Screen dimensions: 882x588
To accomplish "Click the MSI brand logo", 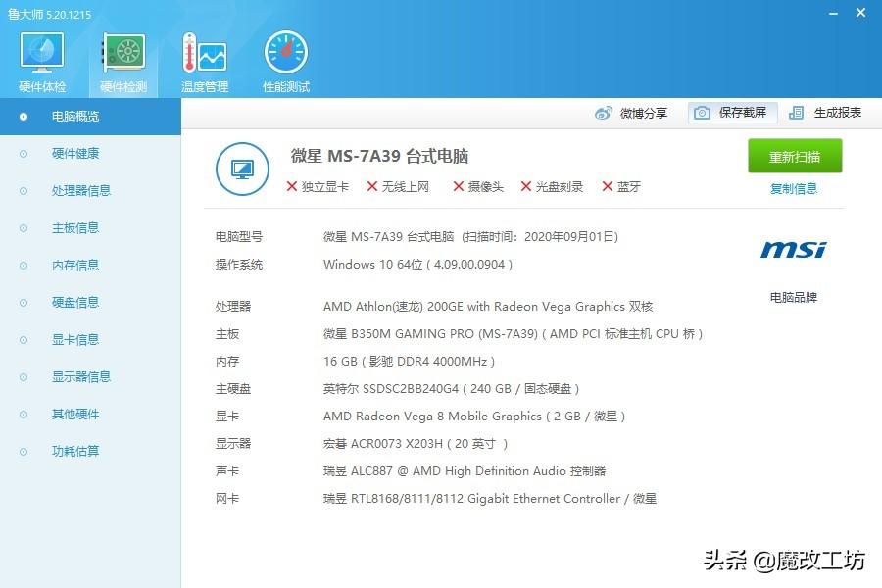I will (794, 249).
